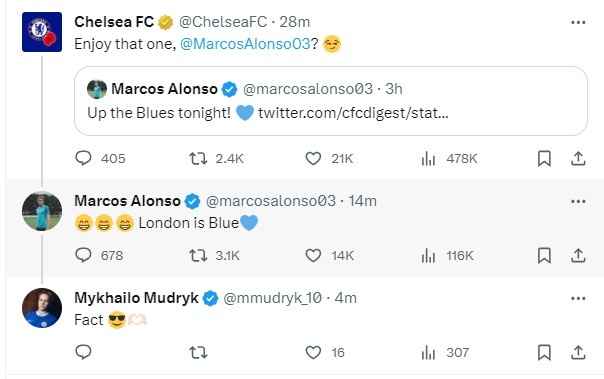Image resolution: width=604 pixels, height=379 pixels.
Task: Bookmark Mykhailo Mudryk's Fact reply
Action: [544, 352]
